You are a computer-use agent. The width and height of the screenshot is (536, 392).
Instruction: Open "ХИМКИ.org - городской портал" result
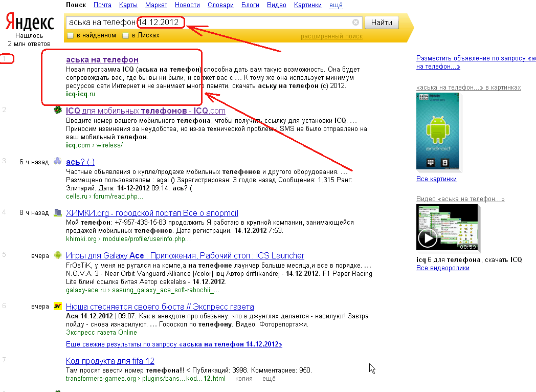tap(152, 213)
